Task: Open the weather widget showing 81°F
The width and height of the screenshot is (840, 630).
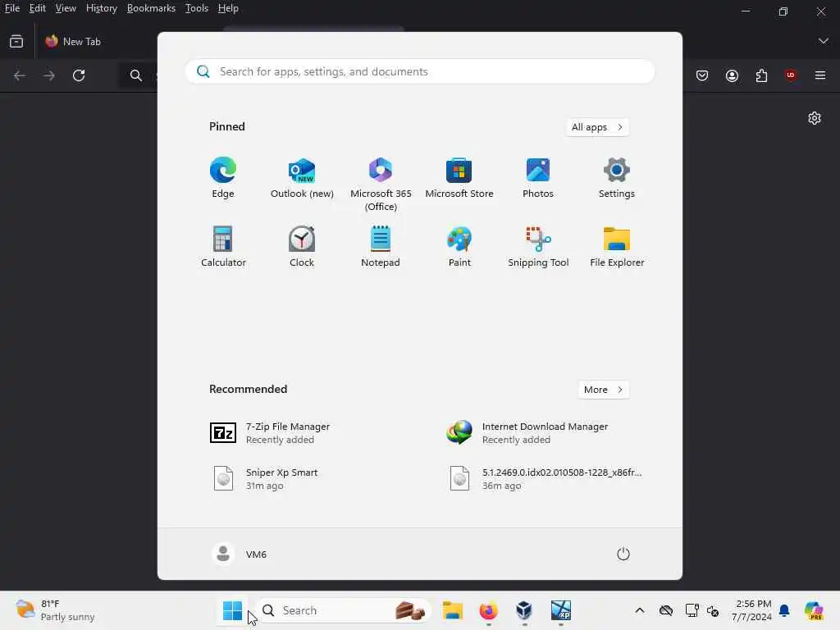Action: [55, 610]
